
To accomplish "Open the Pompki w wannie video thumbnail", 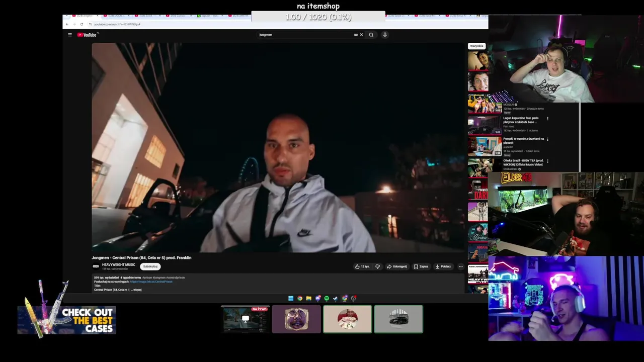I will pyautogui.click(x=485, y=146).
